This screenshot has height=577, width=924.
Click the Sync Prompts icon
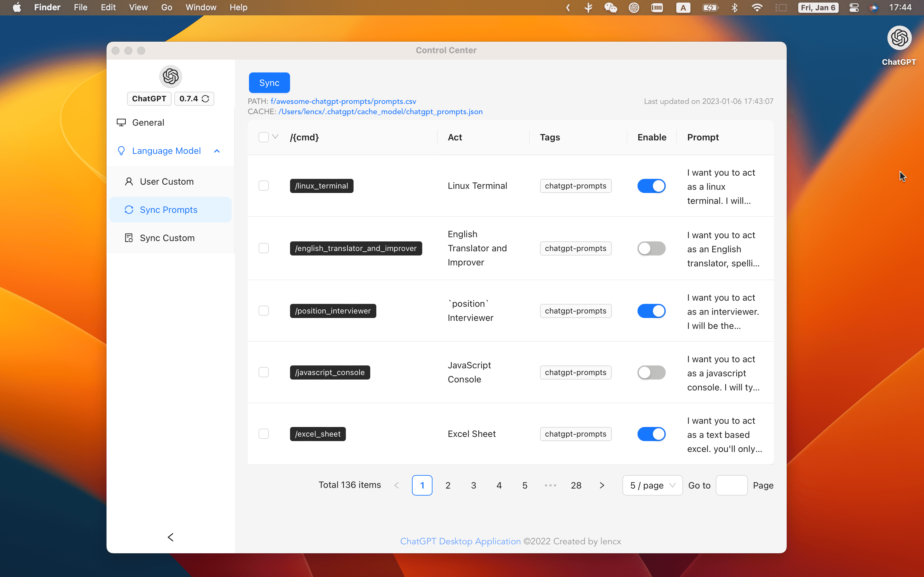coord(128,209)
